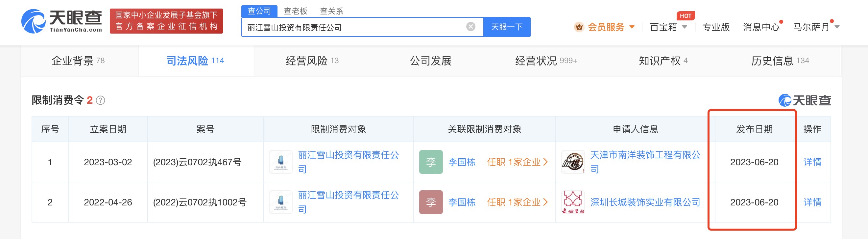Click the 案号 column header
The width and height of the screenshot is (868, 239).
[x=205, y=129]
